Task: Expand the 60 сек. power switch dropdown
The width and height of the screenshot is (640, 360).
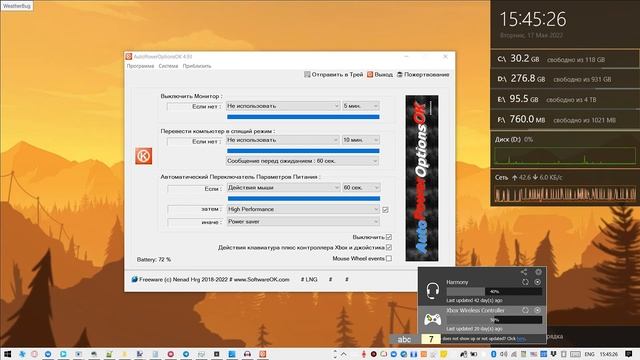Action: click(361, 187)
